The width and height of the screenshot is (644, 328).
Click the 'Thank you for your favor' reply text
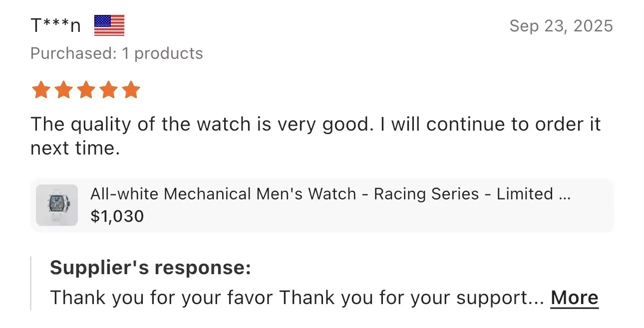[x=162, y=298]
